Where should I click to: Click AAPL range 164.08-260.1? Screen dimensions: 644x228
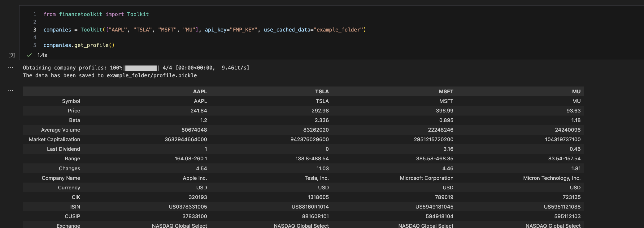tap(191, 158)
